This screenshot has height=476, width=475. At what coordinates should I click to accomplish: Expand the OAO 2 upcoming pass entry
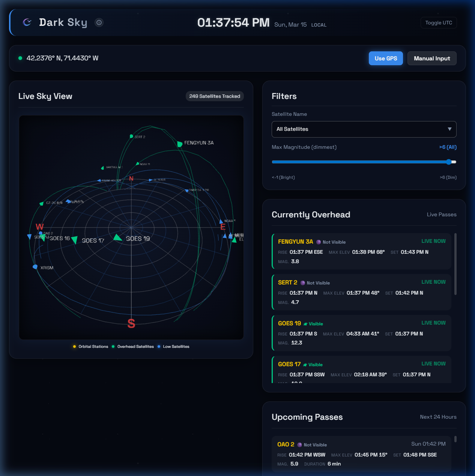(x=361, y=454)
